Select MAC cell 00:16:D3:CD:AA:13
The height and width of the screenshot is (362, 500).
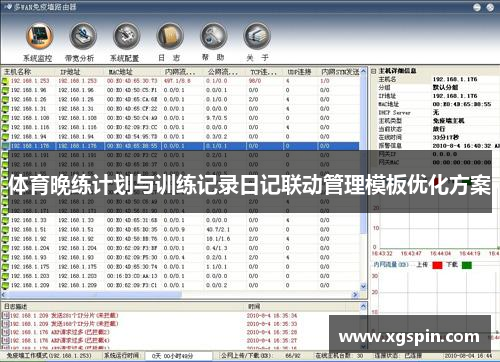tap(132, 276)
